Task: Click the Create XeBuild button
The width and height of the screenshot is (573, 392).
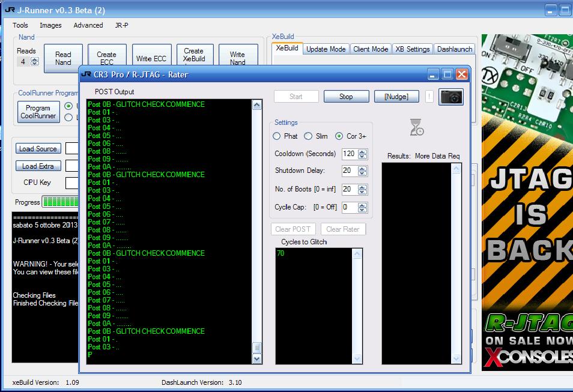Action: pos(194,55)
